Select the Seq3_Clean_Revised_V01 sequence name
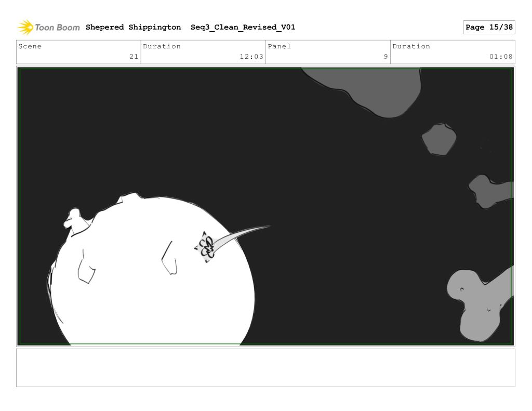Screen dimensions: 532x411 pos(243,28)
